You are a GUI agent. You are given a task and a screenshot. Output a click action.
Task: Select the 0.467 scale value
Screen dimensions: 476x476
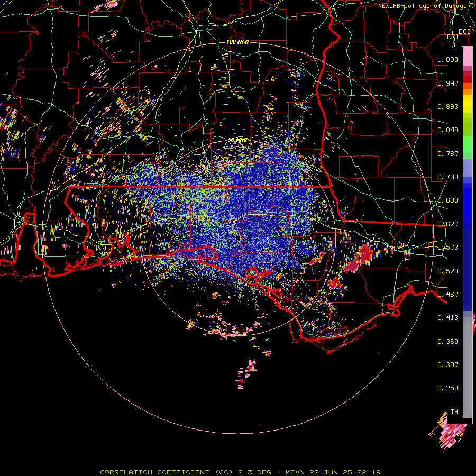tap(448, 294)
